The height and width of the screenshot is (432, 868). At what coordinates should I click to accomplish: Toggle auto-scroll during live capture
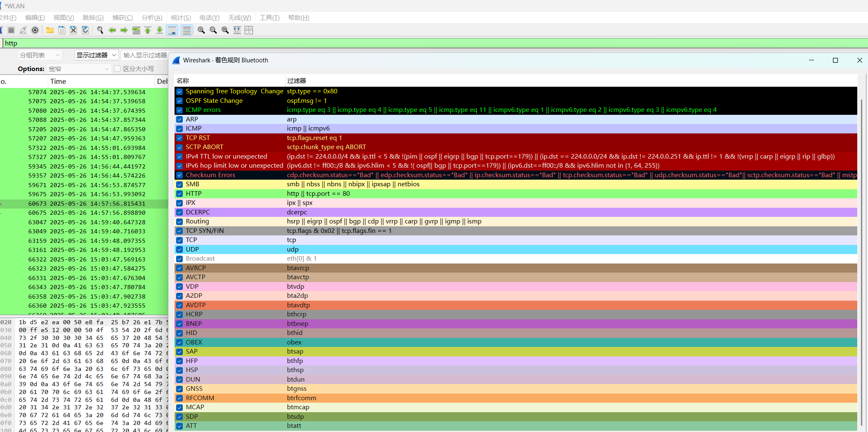(172, 30)
